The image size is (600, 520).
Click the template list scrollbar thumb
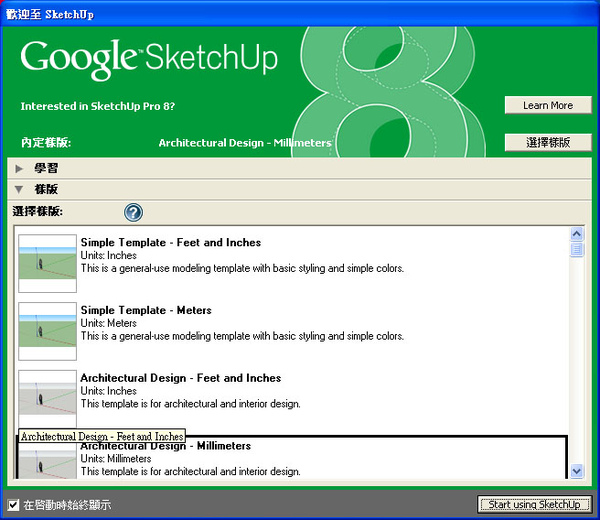coord(577,249)
